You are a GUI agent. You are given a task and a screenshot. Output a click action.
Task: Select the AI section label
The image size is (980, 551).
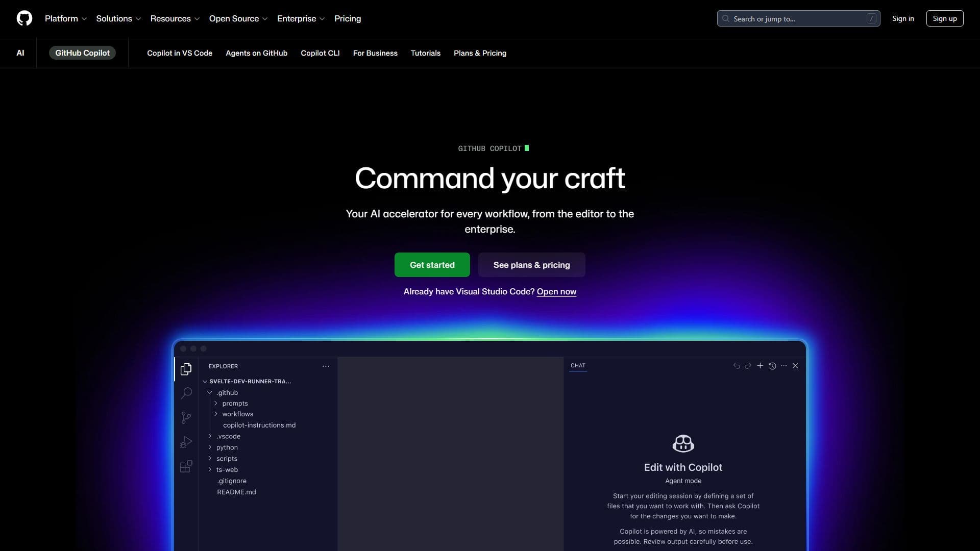click(20, 53)
